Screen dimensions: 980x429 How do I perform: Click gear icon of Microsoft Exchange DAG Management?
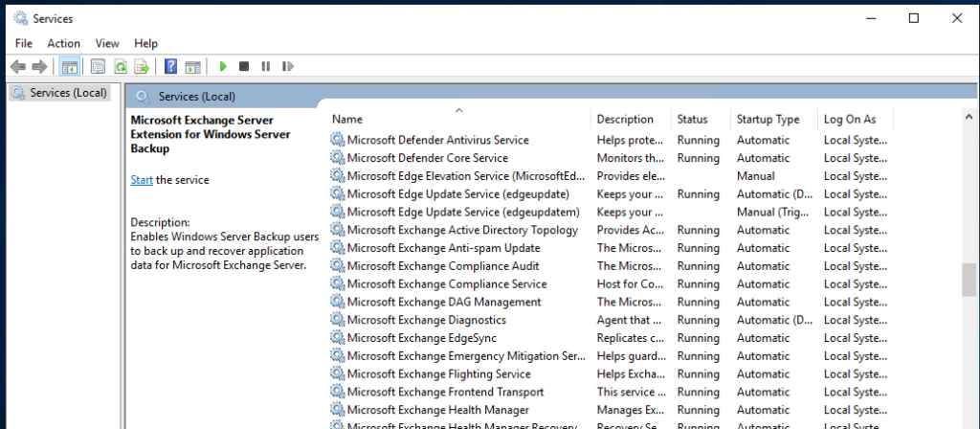tap(338, 302)
